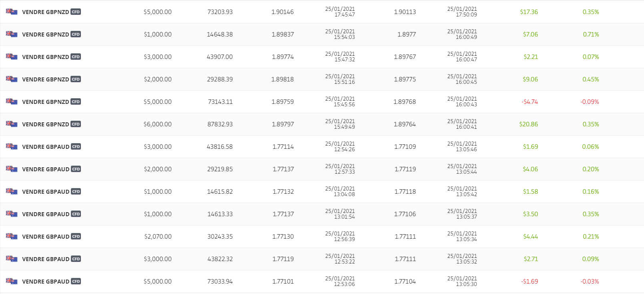The width and height of the screenshot is (644, 294).
Task: Click the flag icon of the -$1.69 GBPAUD trade
Action: point(12,281)
